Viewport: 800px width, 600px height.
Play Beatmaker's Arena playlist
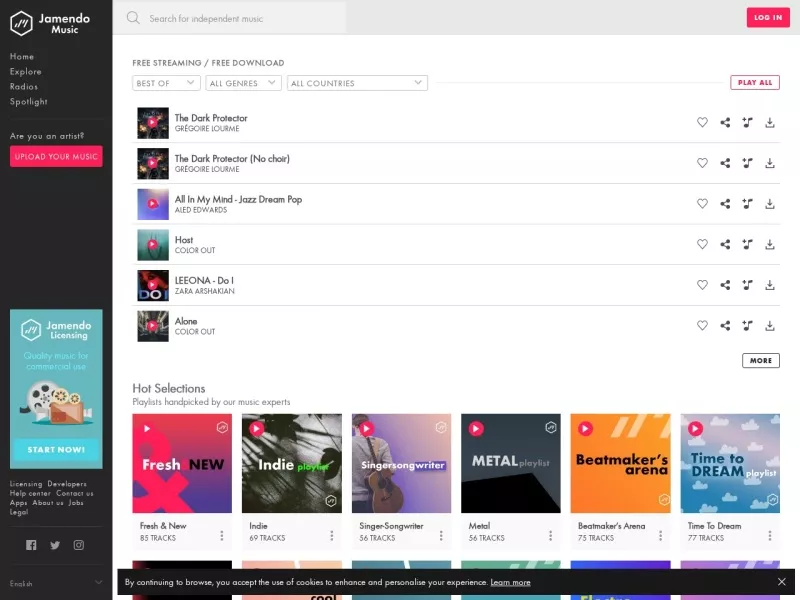tap(585, 429)
